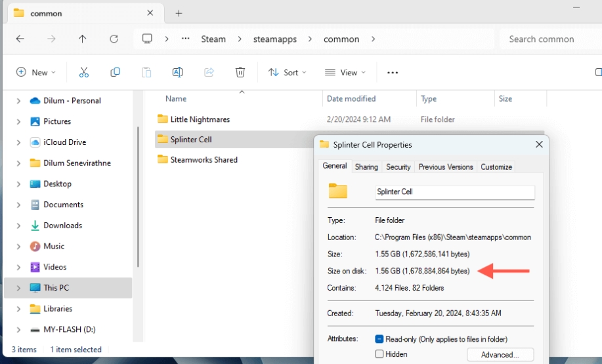Viewport: 602px width, 364px height.
Task: Select Dilum Senevirathne in the navigation pane
Action: click(x=77, y=163)
